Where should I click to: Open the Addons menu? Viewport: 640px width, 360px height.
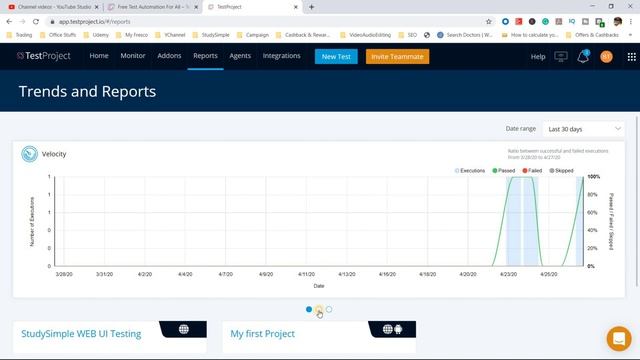pyautogui.click(x=169, y=56)
